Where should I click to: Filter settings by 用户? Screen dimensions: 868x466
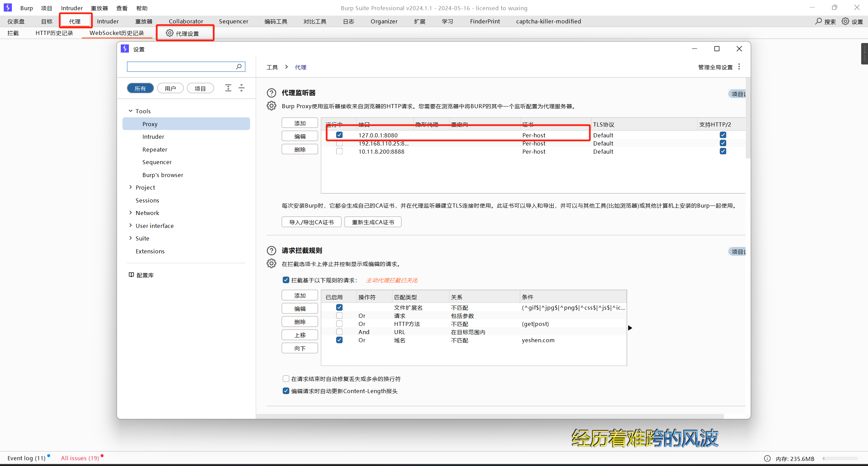(x=170, y=88)
